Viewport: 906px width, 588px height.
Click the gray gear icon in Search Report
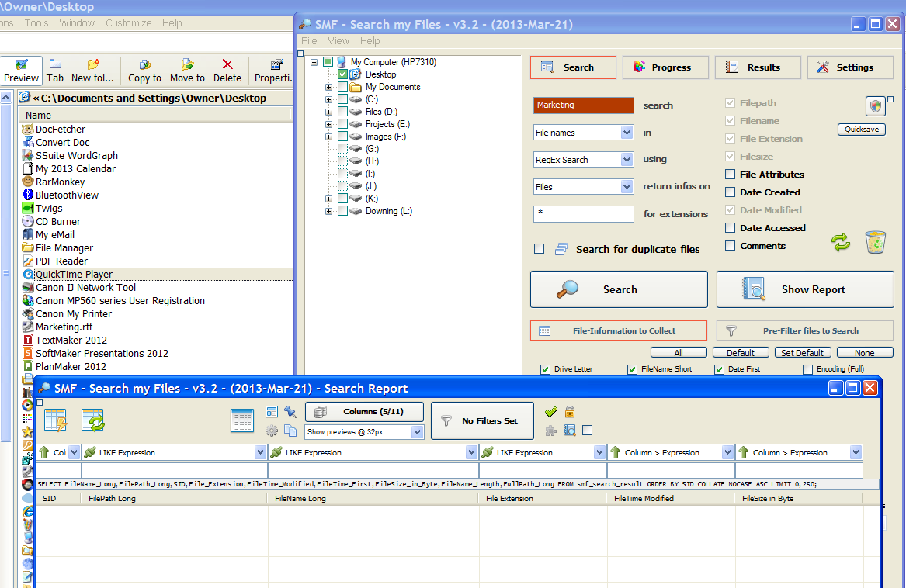point(272,431)
